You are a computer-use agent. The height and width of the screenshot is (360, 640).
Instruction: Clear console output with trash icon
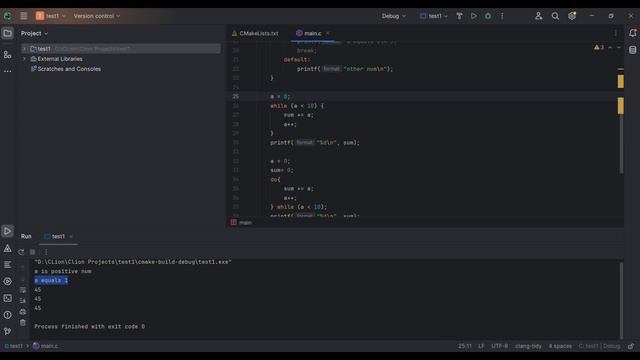coord(22,322)
